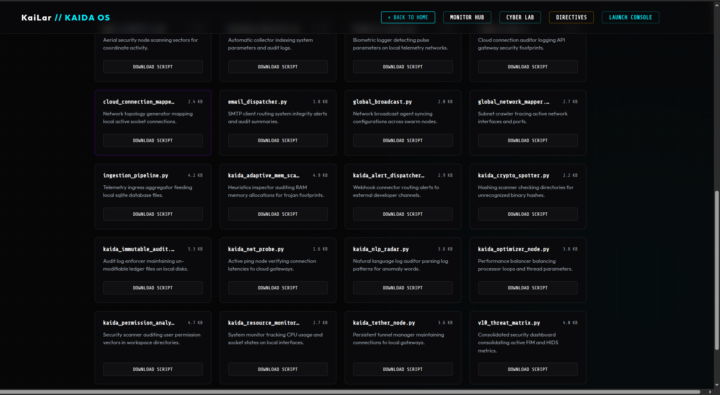Download the kaida_immutable_audit script

click(x=153, y=288)
